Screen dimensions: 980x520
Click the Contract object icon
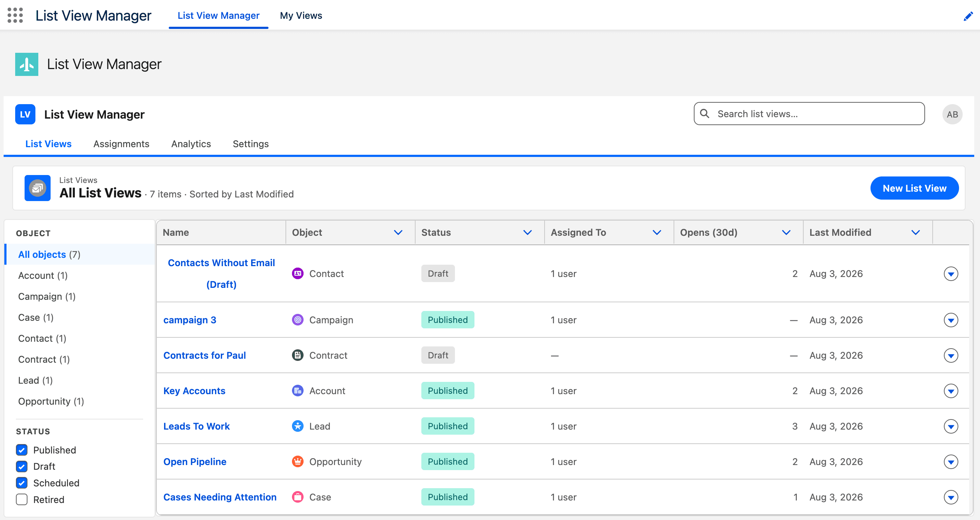297,355
